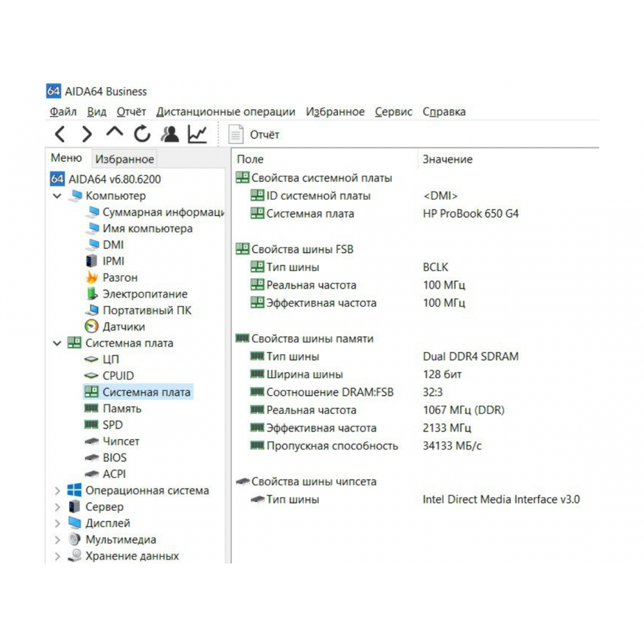The width and height of the screenshot is (644, 644).
Task: Open the DMI tree item icon
Action: [x=92, y=245]
